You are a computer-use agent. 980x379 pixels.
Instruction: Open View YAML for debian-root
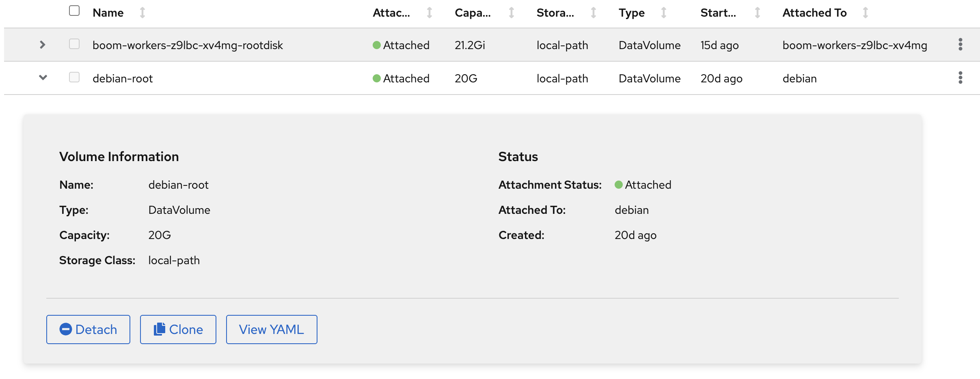(x=271, y=329)
